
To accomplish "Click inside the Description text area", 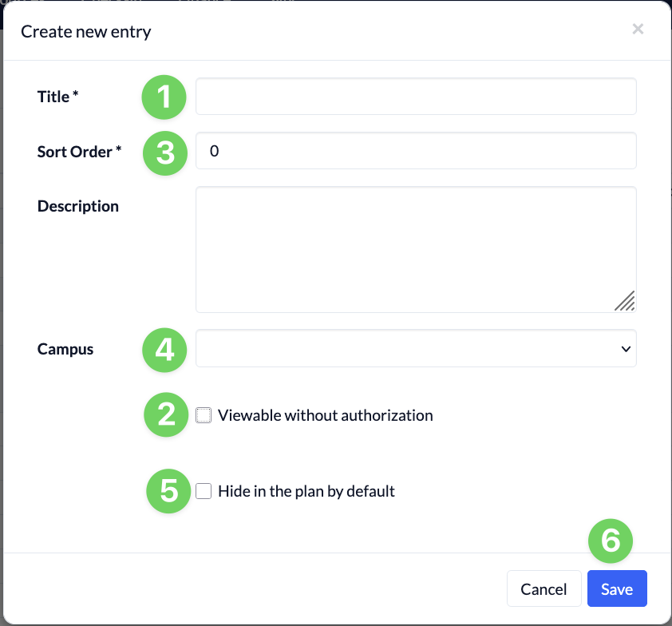I will tap(416, 250).
